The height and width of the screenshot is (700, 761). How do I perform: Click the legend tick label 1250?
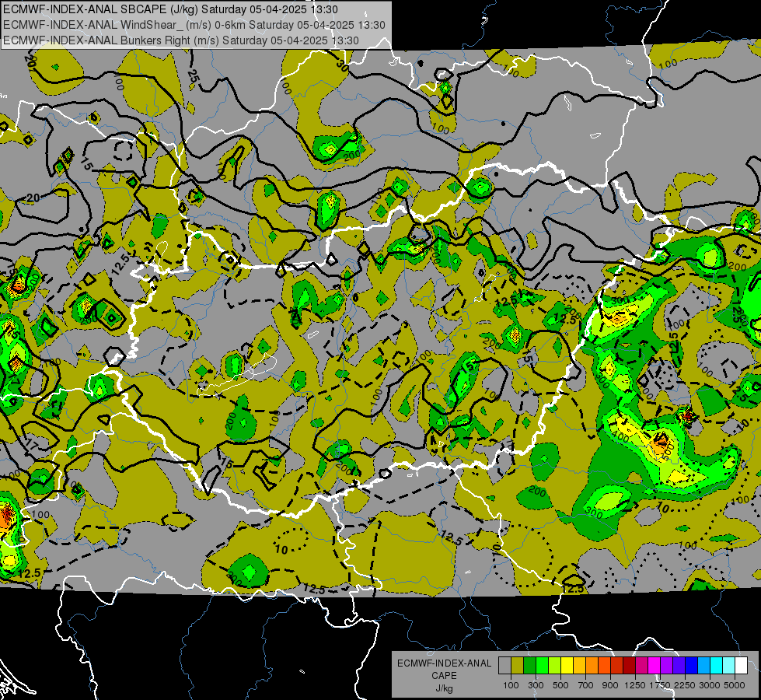click(x=635, y=685)
